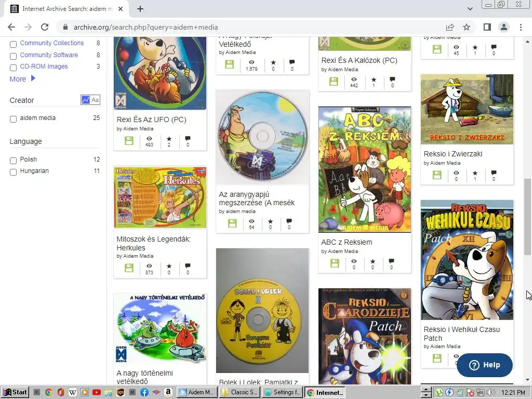Click the A nagy történelmi vetélkedő cover
Viewport: 532px width, 399px height.
coord(160,329)
